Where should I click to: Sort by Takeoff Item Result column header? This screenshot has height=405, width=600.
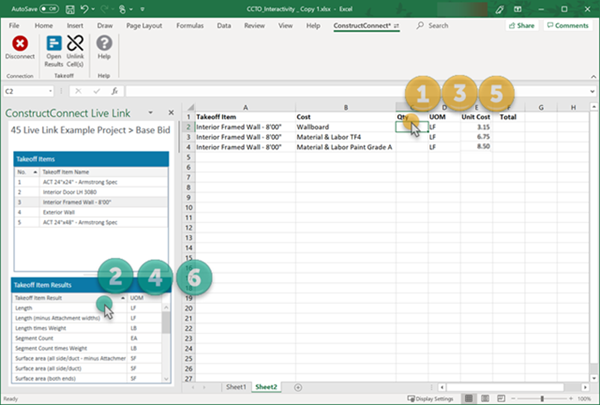[70, 298]
